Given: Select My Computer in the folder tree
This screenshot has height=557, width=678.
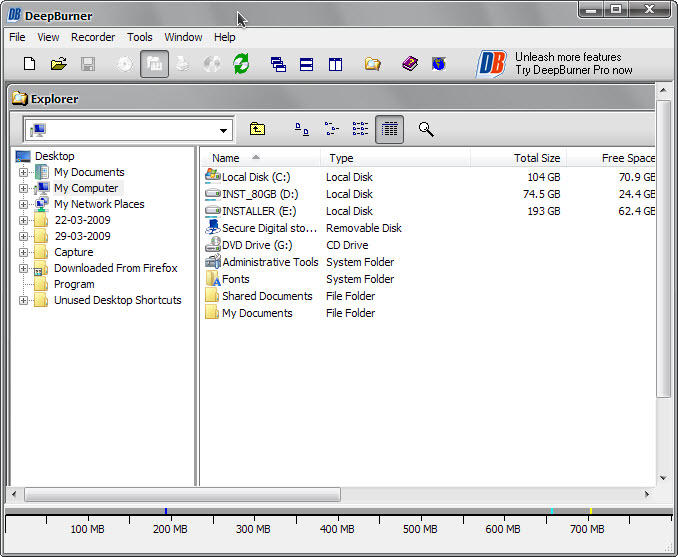Looking at the screenshot, I should pos(86,189).
